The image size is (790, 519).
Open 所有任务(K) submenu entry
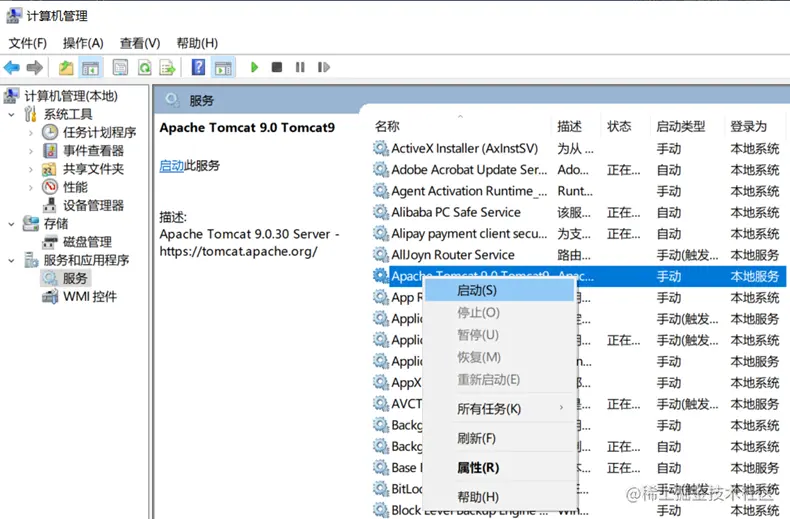[500, 409]
